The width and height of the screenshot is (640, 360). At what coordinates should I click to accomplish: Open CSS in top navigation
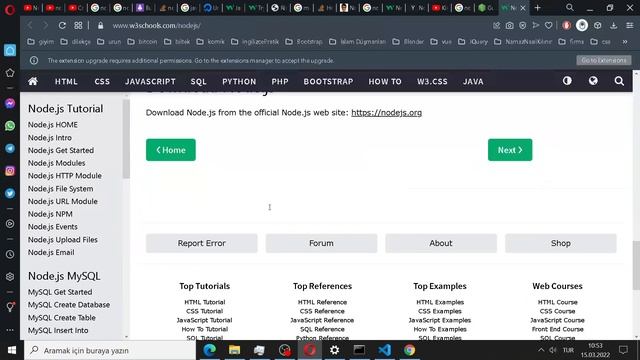[x=102, y=82]
